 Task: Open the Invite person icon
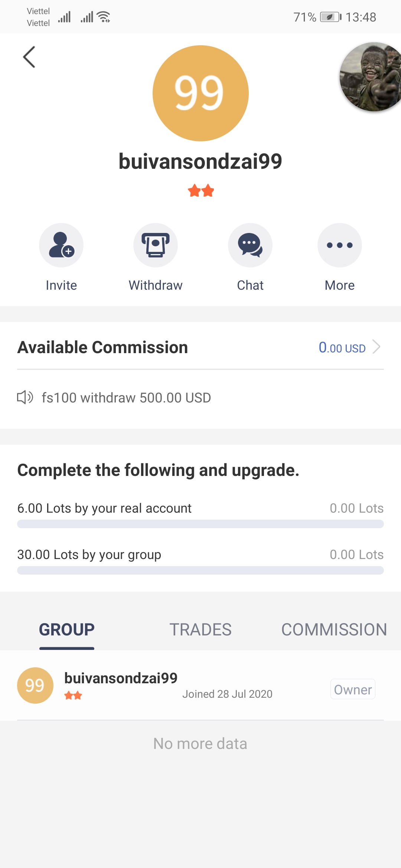click(x=61, y=245)
